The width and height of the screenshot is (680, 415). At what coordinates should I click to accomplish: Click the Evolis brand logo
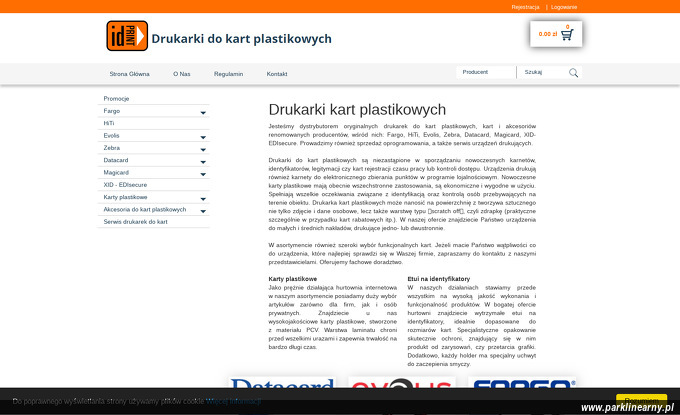tap(402, 383)
